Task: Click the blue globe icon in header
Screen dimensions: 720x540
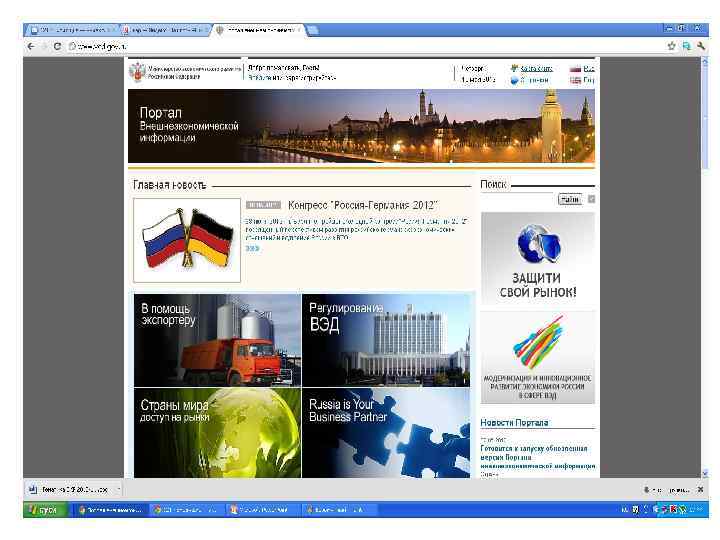Action: pyautogui.click(x=514, y=80)
